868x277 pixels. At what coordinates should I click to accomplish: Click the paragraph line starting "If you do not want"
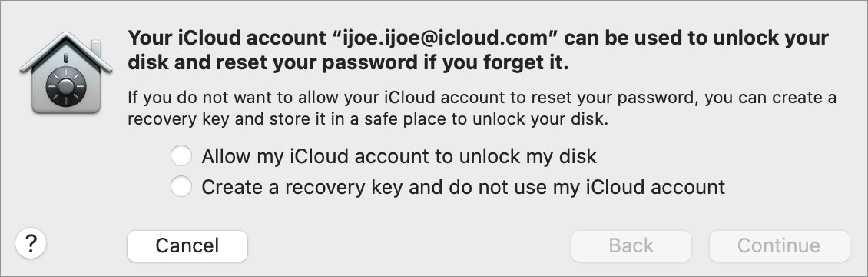pos(482,98)
